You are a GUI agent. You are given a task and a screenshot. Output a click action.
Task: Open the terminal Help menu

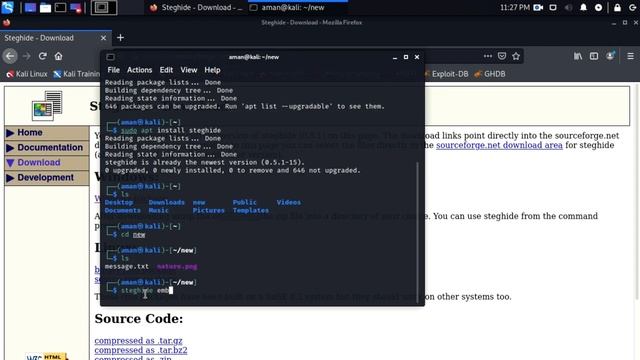(212, 70)
